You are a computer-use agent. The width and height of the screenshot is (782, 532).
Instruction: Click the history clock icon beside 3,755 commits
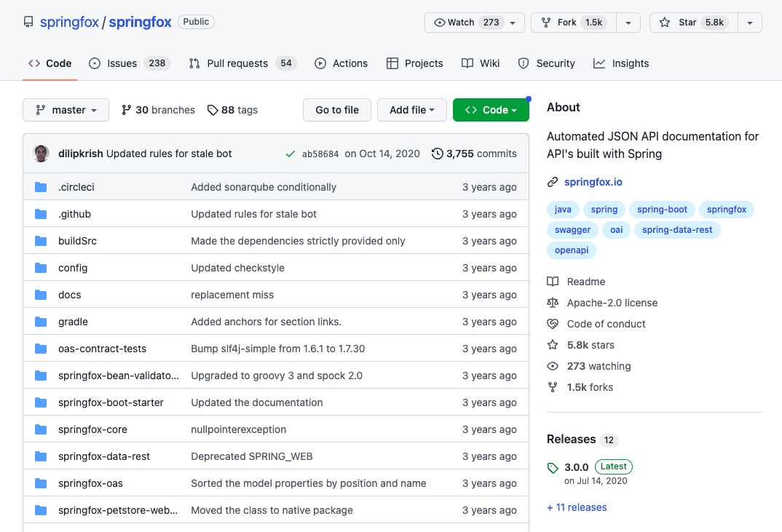437,154
